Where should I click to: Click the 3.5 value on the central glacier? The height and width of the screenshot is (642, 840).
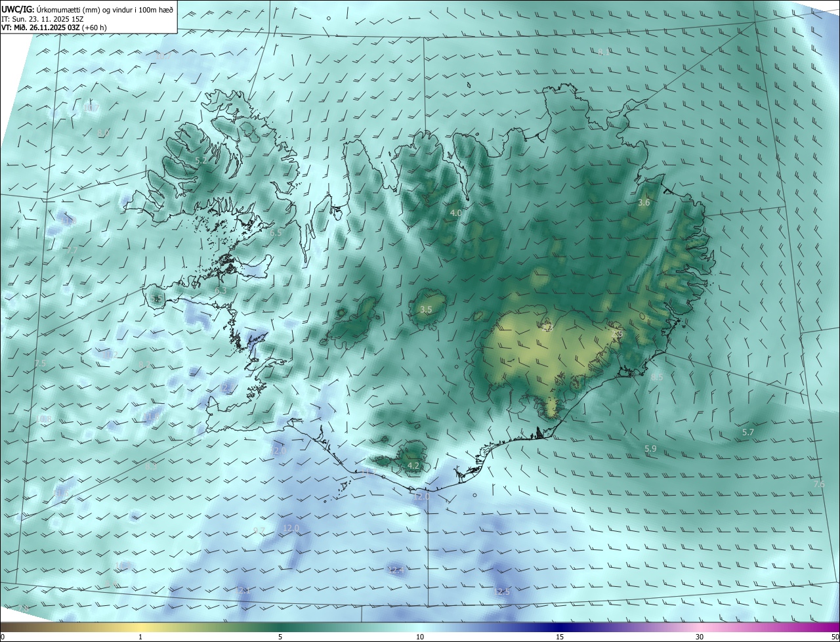426,309
